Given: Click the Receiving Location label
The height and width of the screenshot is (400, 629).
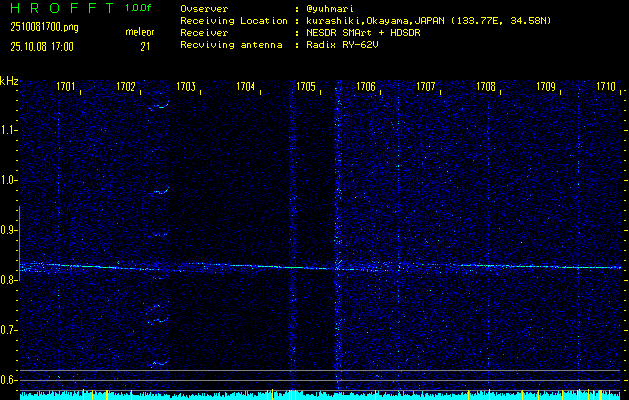Looking at the screenshot, I should click(x=234, y=21).
